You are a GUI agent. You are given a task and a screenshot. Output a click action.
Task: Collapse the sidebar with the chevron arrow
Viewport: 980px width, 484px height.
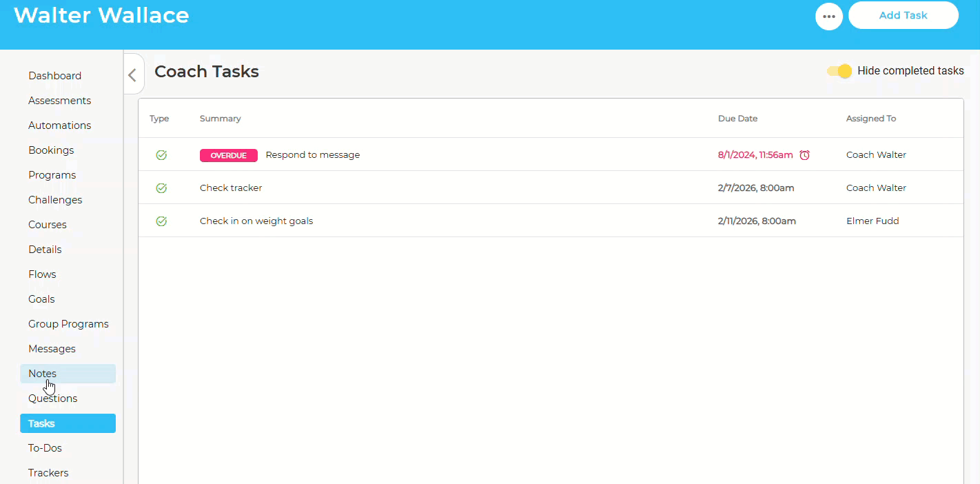132,75
